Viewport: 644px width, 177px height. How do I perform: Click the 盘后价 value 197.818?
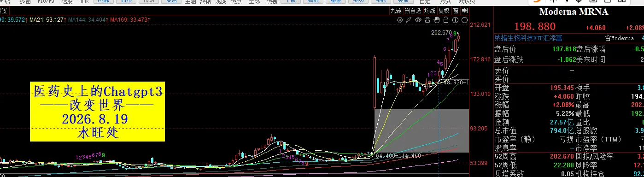[564, 49]
